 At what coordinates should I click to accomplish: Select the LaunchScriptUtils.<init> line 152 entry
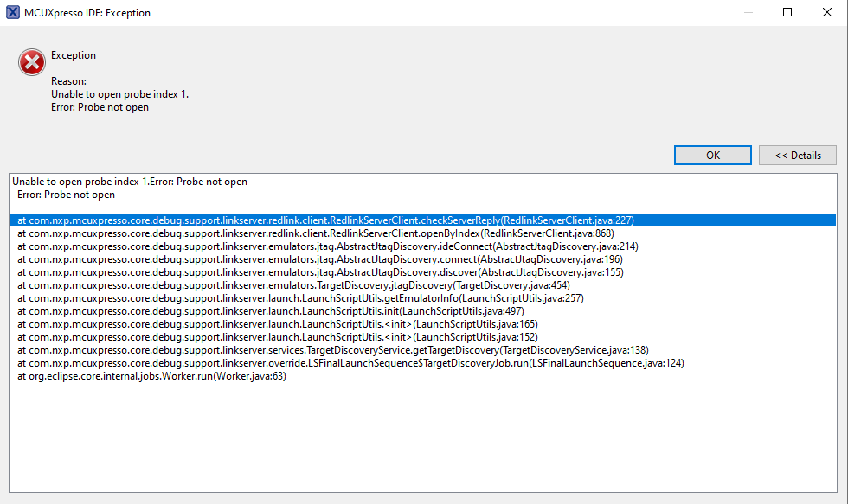[x=277, y=337]
